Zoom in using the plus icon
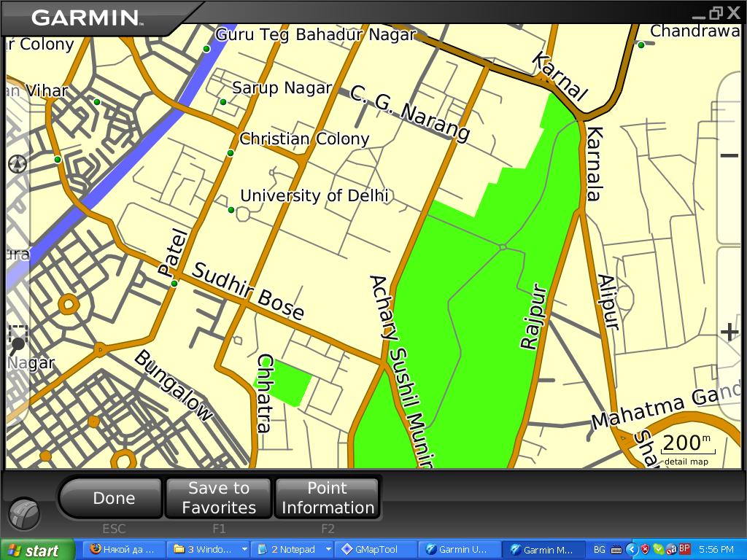 tap(729, 332)
